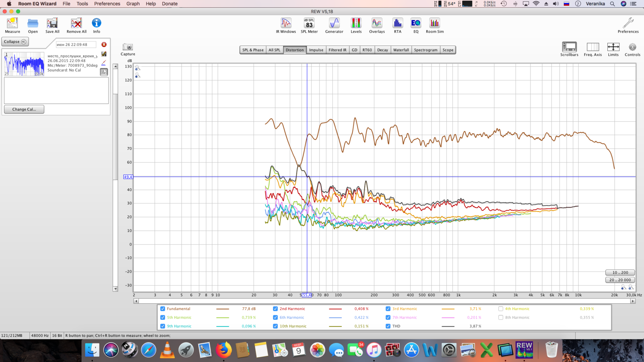Launch the signal Generator
The height and width of the screenshot is (362, 644).
click(334, 25)
